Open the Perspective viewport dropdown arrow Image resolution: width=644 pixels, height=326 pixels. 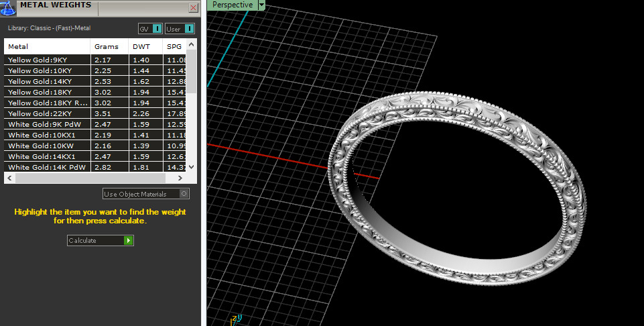click(261, 5)
